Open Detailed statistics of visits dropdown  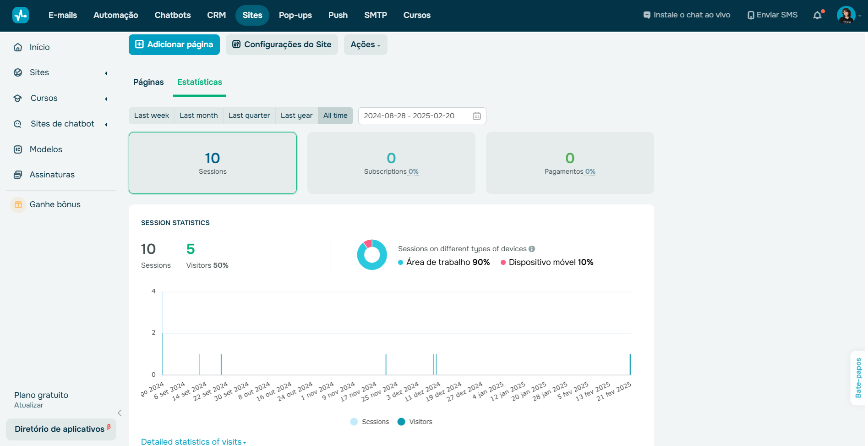[x=193, y=441]
